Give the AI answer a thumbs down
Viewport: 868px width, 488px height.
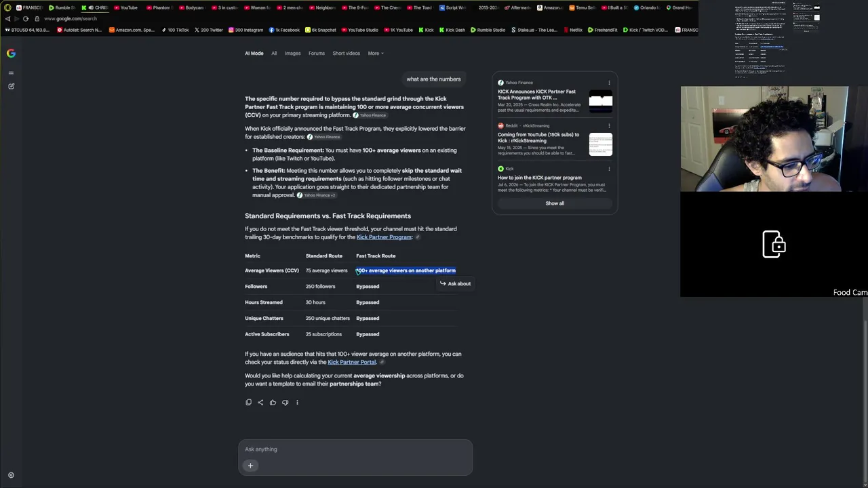pos(285,403)
